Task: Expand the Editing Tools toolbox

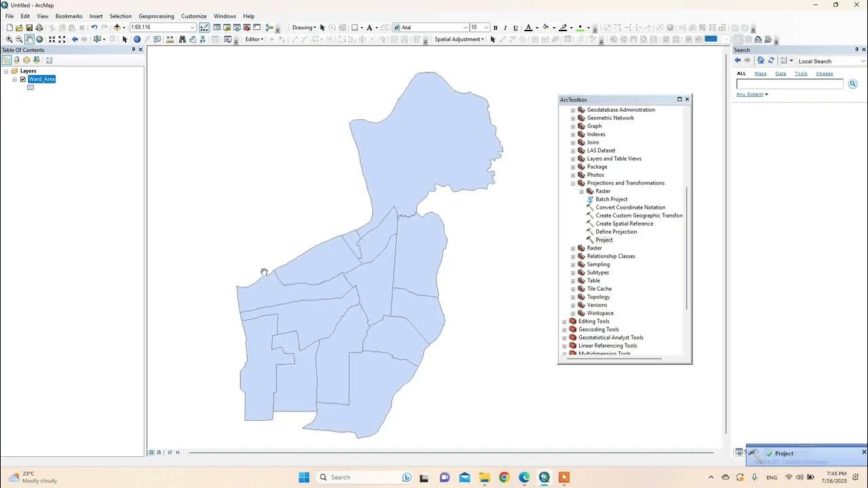Action: (x=564, y=321)
